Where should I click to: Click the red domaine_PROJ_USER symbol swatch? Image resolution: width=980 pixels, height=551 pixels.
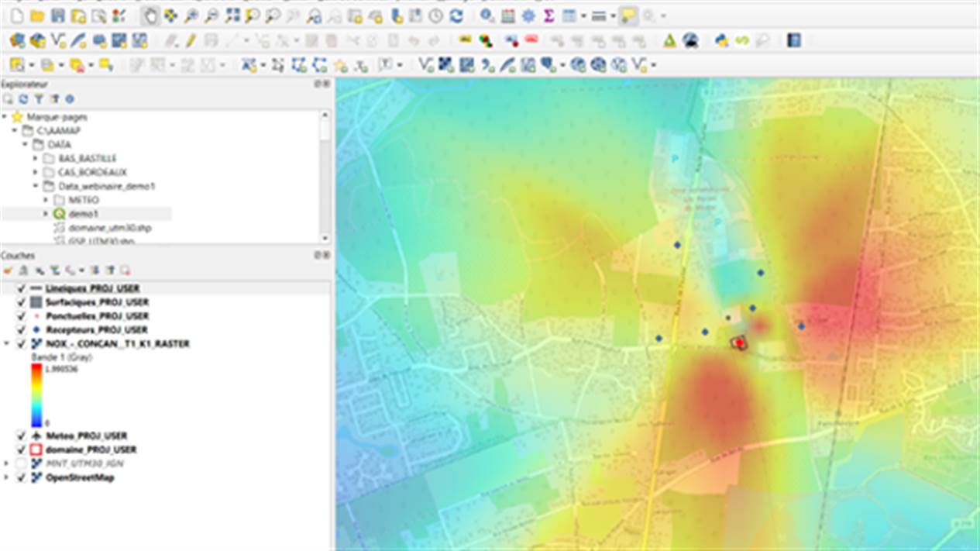click(x=36, y=449)
